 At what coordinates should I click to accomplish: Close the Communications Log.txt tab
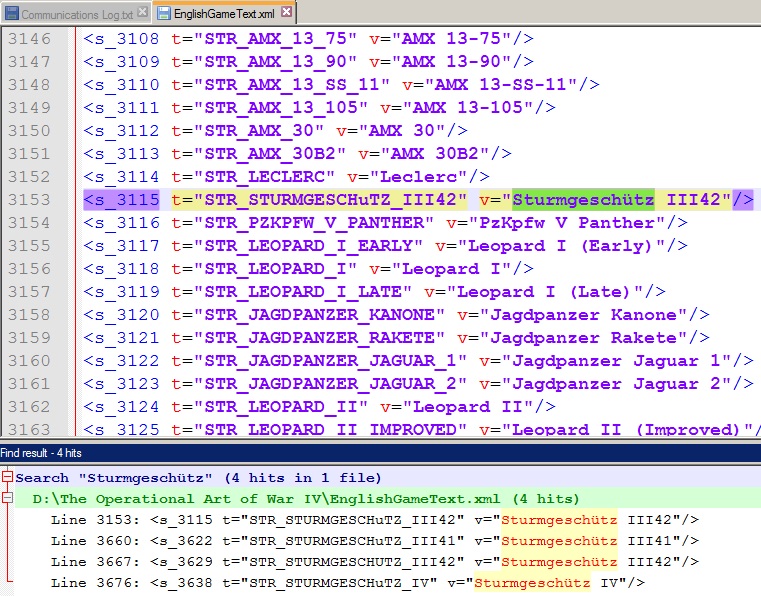(142, 12)
